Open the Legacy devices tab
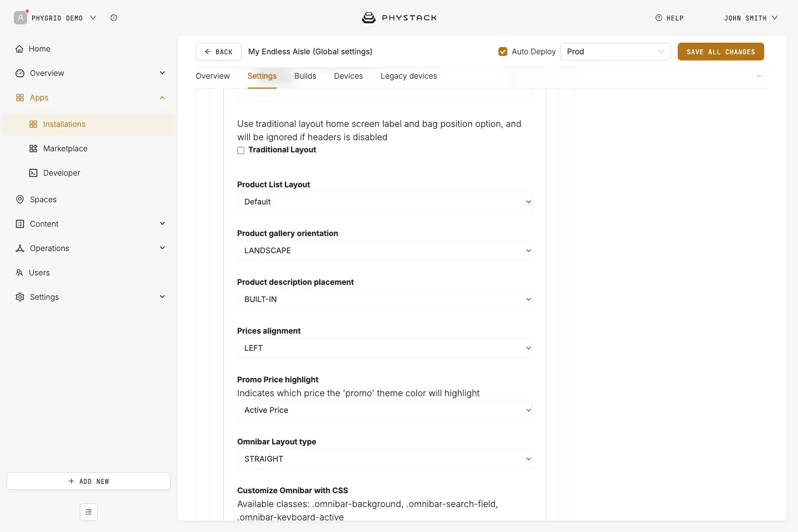The height and width of the screenshot is (532, 798). (x=409, y=76)
